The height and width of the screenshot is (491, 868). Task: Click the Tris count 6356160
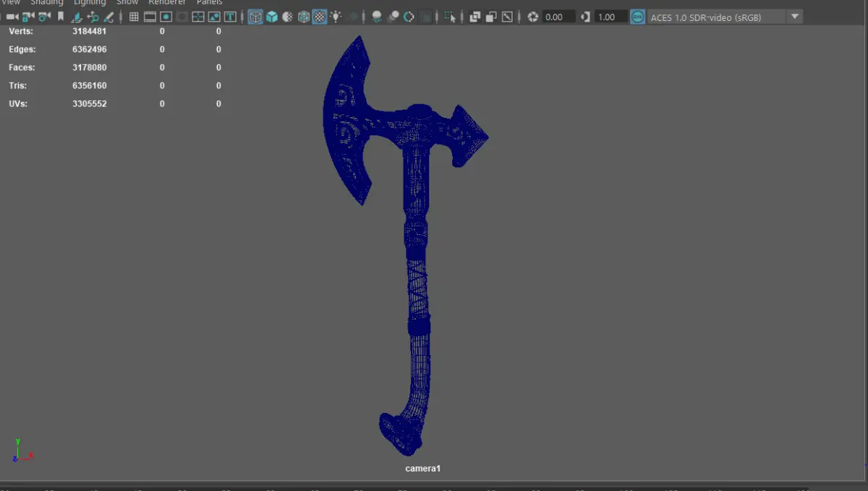90,85
